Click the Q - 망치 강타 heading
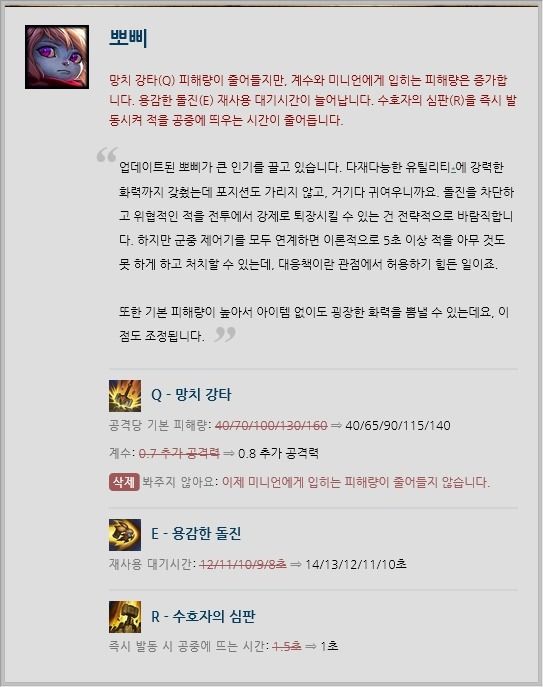This screenshot has height=687, width=543. tap(191, 395)
